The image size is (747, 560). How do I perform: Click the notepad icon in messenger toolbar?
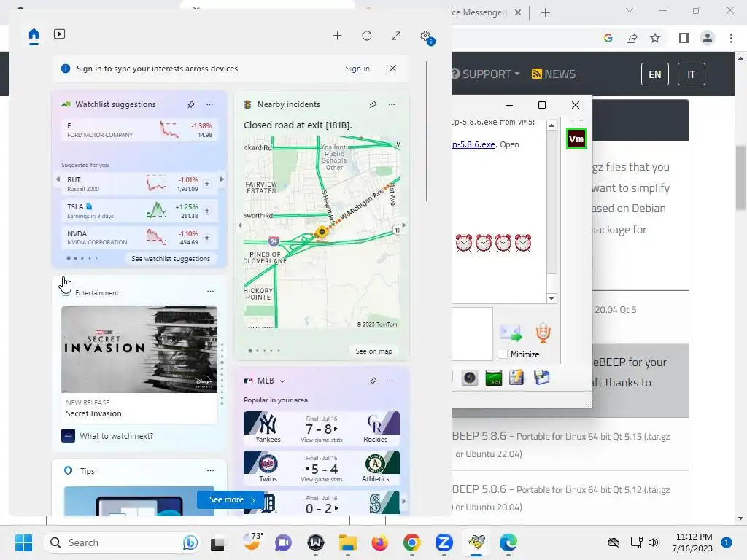click(516, 378)
